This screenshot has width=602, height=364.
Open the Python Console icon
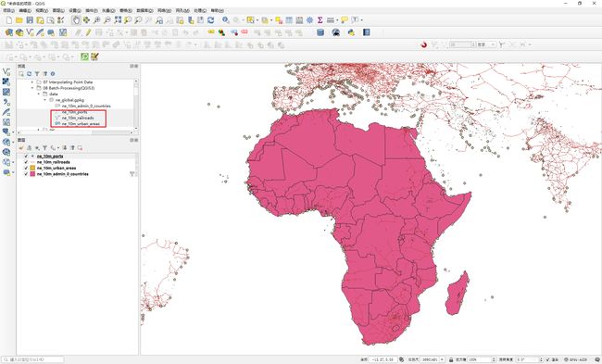[x=351, y=32]
